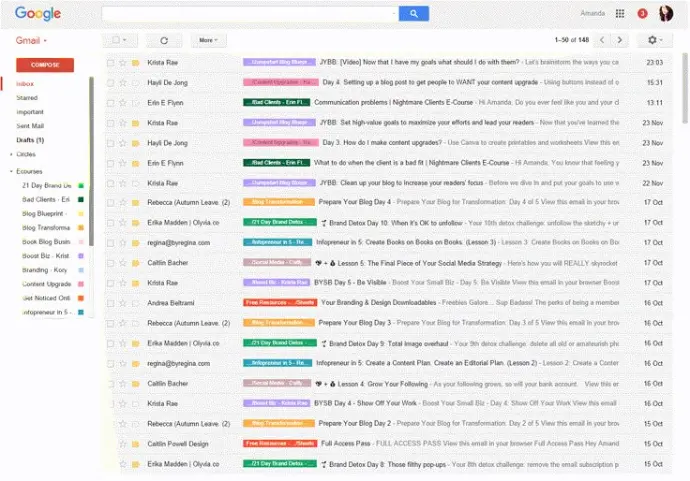Toggle importance marker on Caitlin Powell Design email

pyautogui.click(x=136, y=444)
